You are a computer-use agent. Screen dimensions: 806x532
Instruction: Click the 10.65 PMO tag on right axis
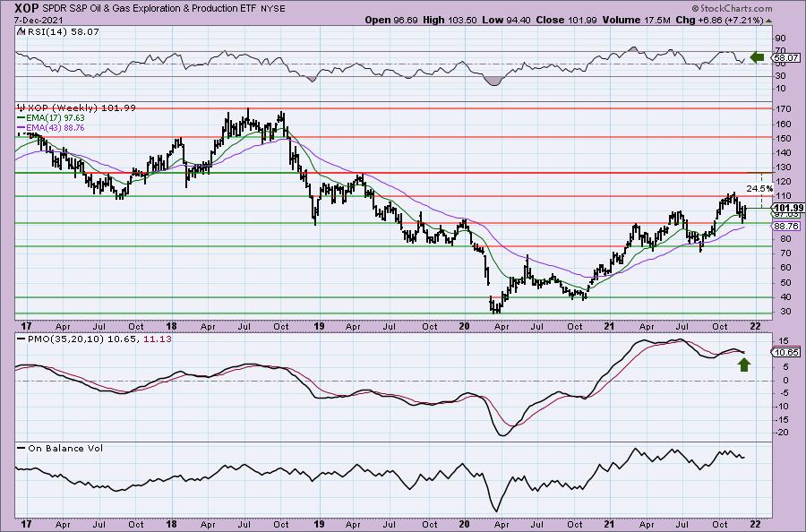coord(786,352)
